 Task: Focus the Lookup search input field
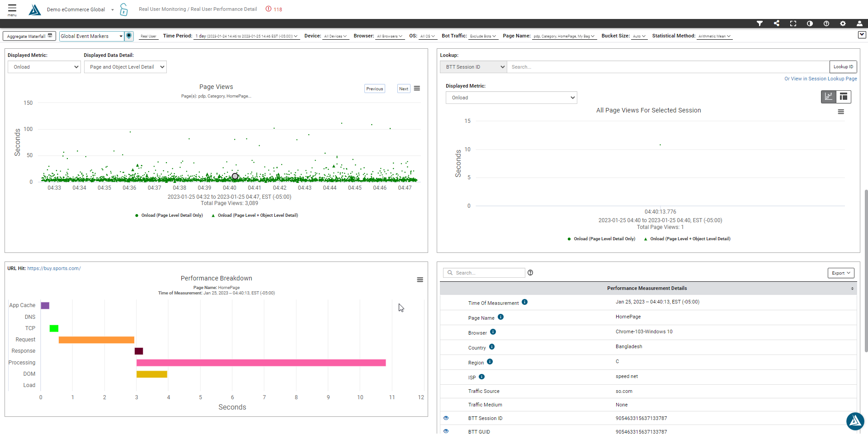[x=668, y=67]
